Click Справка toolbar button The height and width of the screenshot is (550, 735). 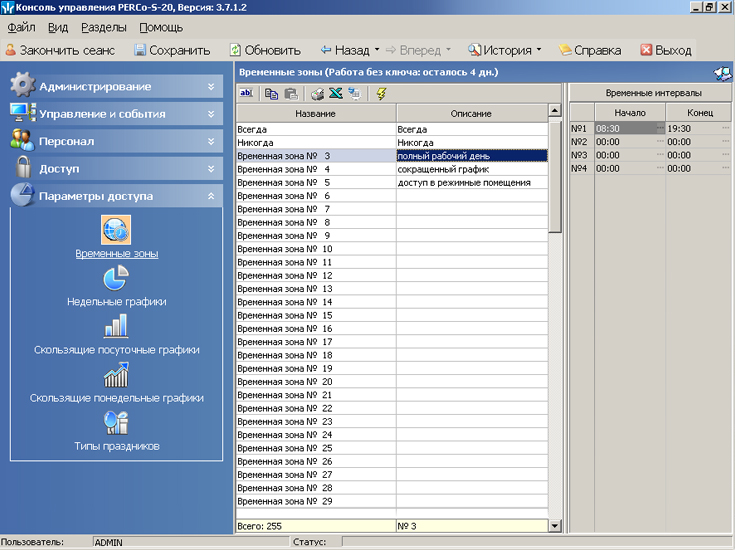click(590, 50)
